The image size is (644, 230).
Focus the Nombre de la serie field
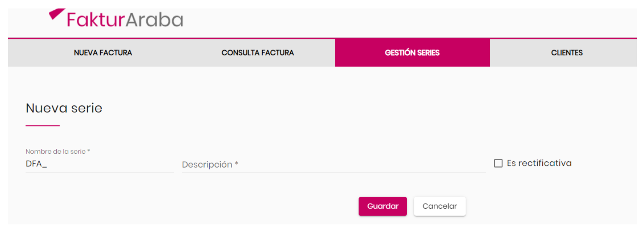coord(100,164)
